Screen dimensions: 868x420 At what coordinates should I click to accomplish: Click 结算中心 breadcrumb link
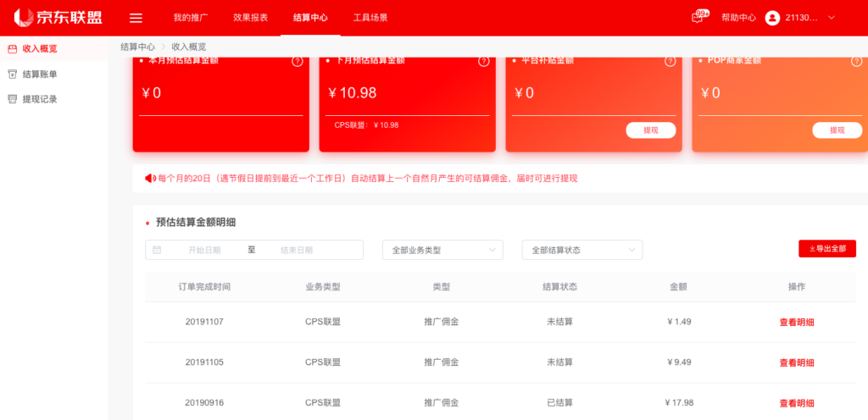[138, 47]
